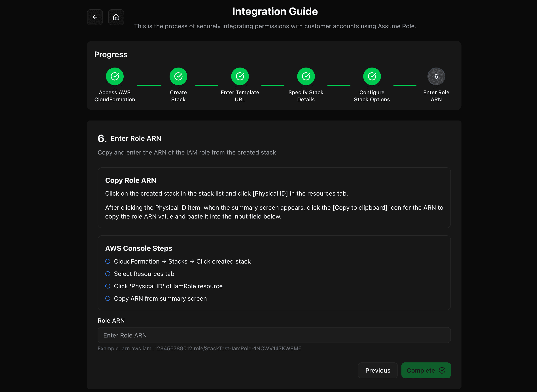Check the 'Select Resources tab' step circle
This screenshot has height=392, width=537.
coord(108,274)
